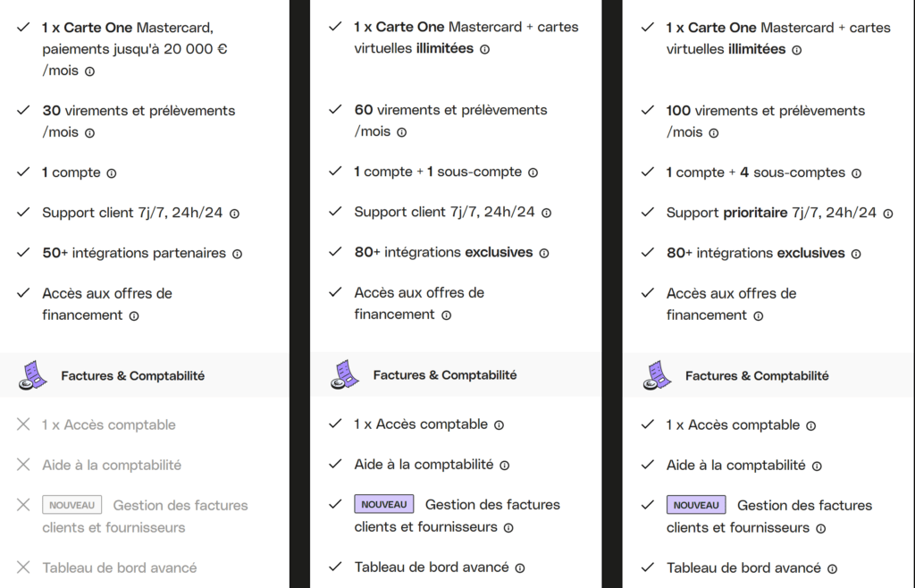Show info for '1 compte + 4 sous-comptes'

[x=856, y=173]
